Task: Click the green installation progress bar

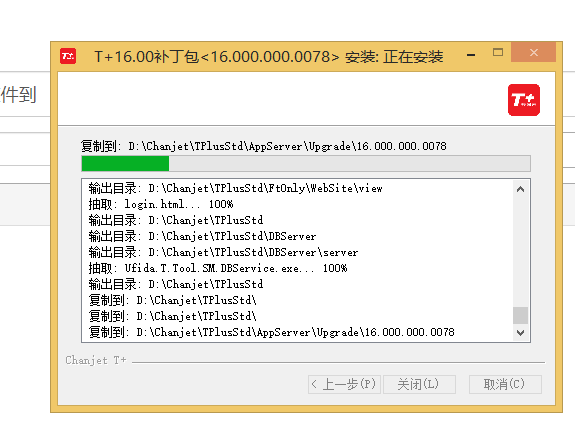Action: tap(306, 164)
